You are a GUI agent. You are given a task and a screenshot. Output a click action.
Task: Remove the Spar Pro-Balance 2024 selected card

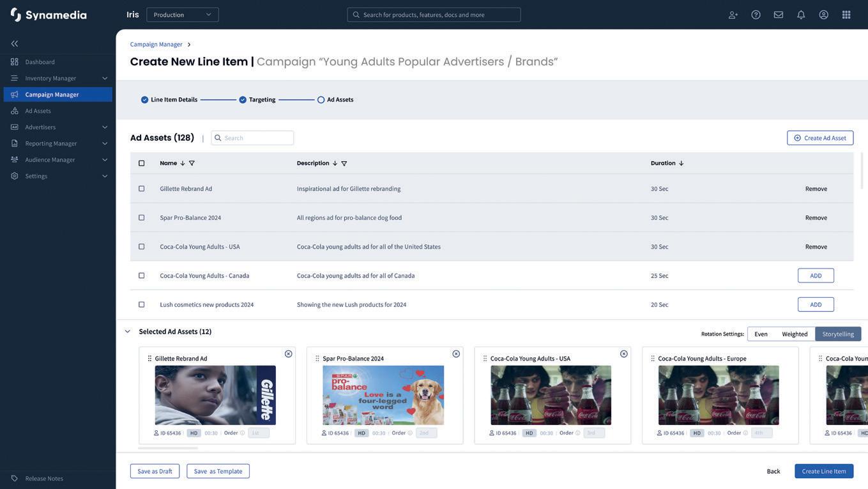[456, 354]
